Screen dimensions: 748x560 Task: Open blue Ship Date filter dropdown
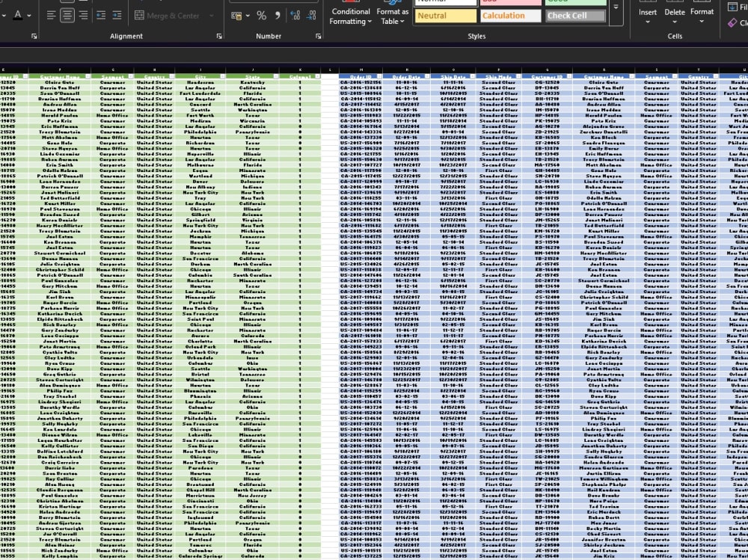coord(473,76)
